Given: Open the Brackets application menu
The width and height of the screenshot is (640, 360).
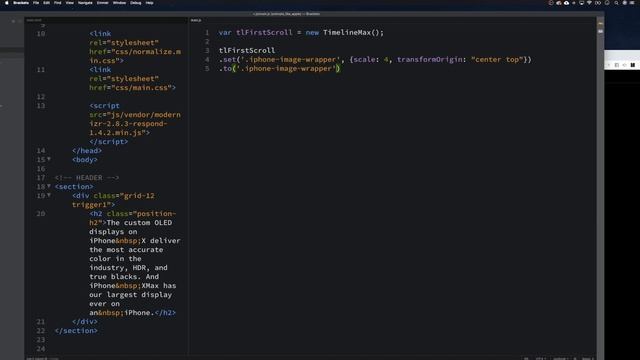Looking at the screenshot, I should point(21,3).
